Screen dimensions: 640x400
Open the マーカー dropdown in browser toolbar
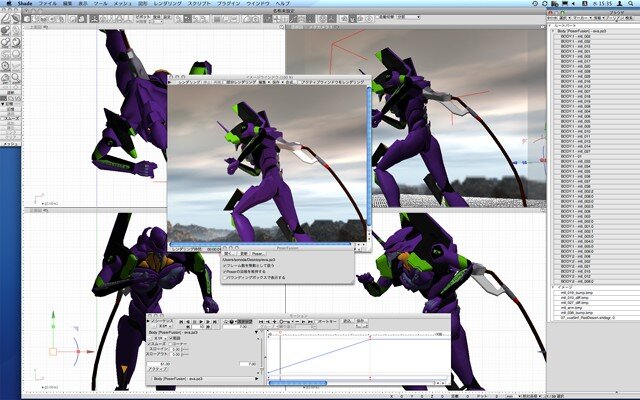[582, 18]
